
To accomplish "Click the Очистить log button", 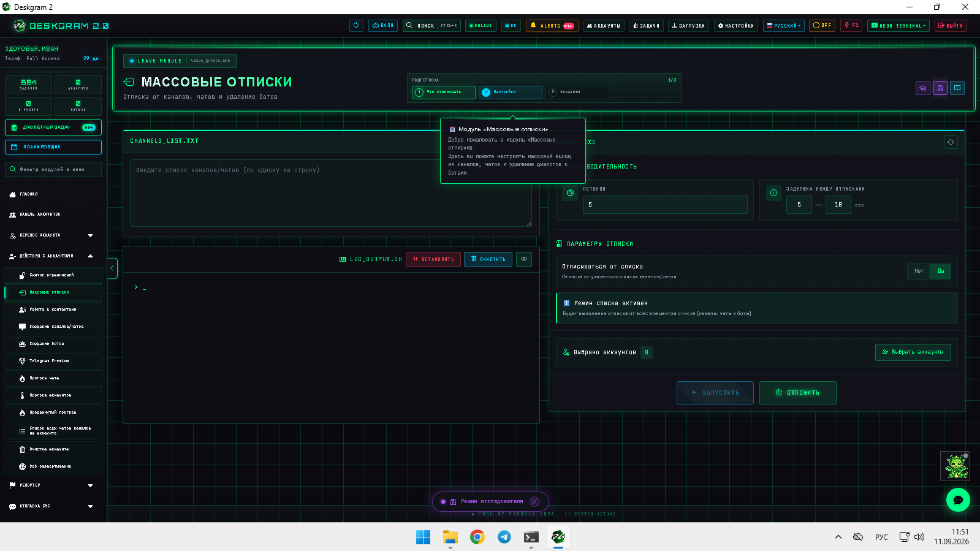I will (x=488, y=259).
